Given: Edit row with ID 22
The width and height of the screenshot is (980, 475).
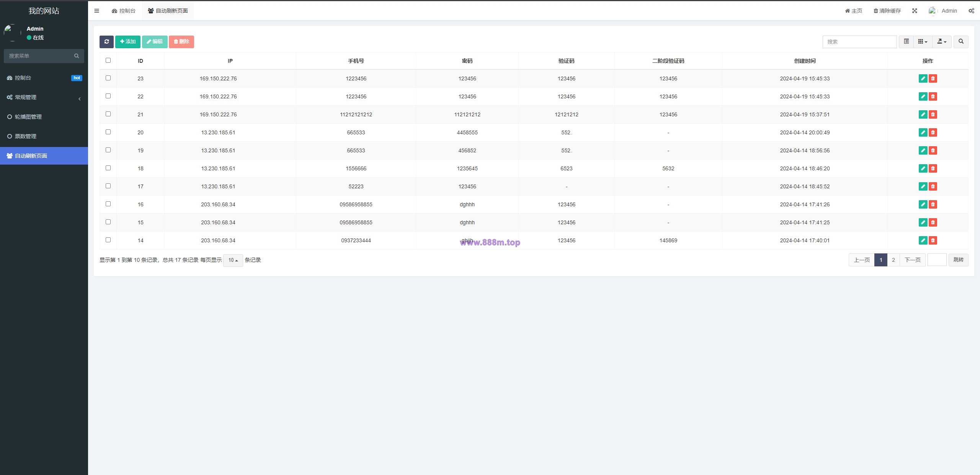Looking at the screenshot, I should click(x=923, y=96).
